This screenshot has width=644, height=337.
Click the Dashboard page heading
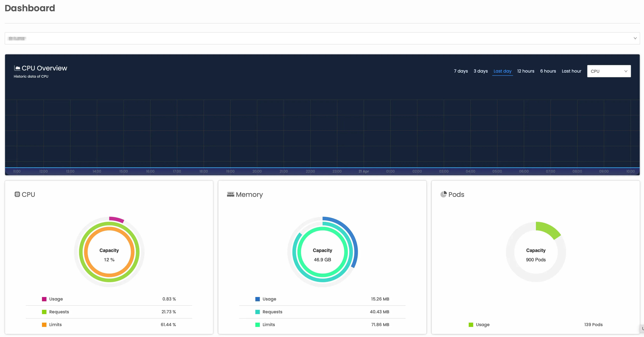point(30,8)
